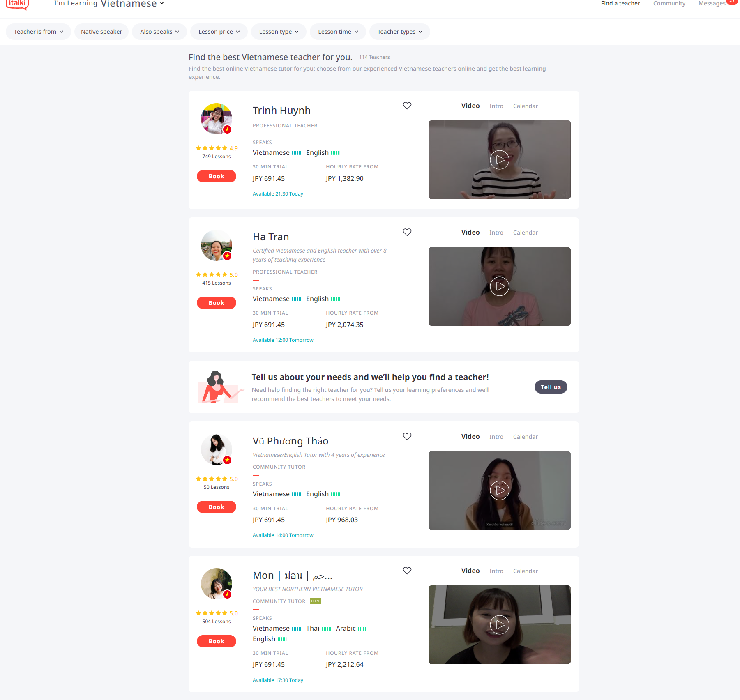Click Trinh Huynh's 4.9 star rating

[217, 148]
